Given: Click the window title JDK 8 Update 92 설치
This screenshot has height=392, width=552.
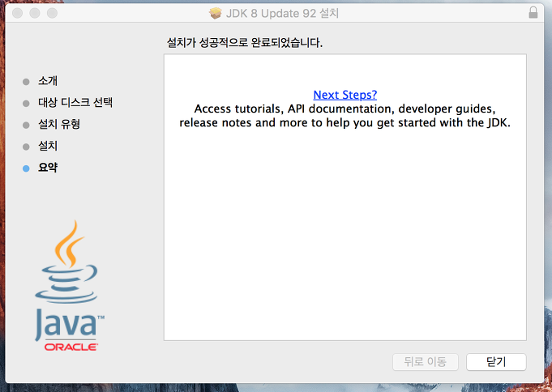Looking at the screenshot, I should point(282,14).
